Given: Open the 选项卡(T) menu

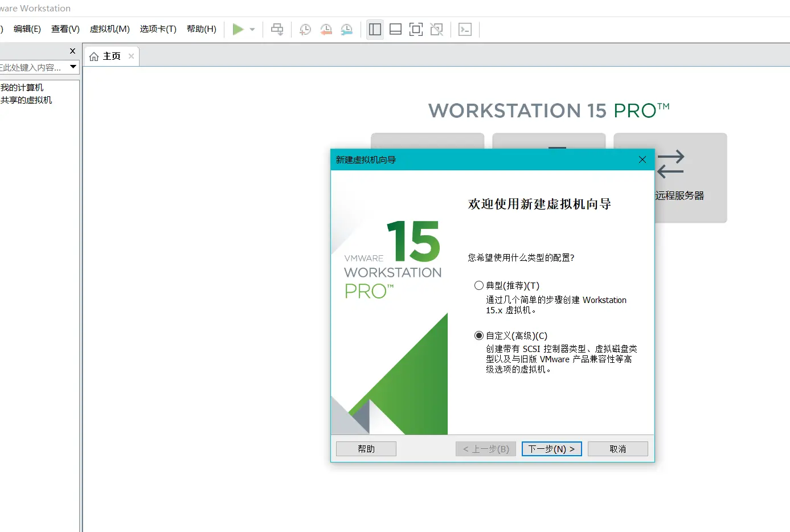Looking at the screenshot, I should pyautogui.click(x=158, y=29).
